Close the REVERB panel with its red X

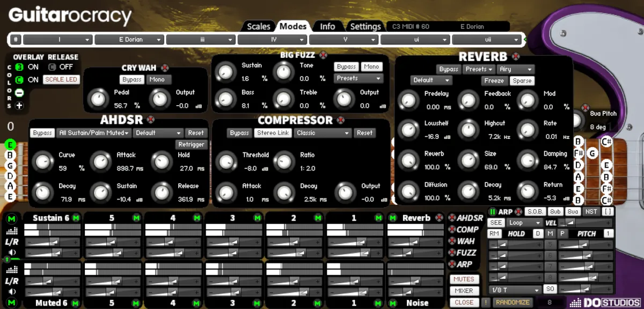click(x=516, y=57)
